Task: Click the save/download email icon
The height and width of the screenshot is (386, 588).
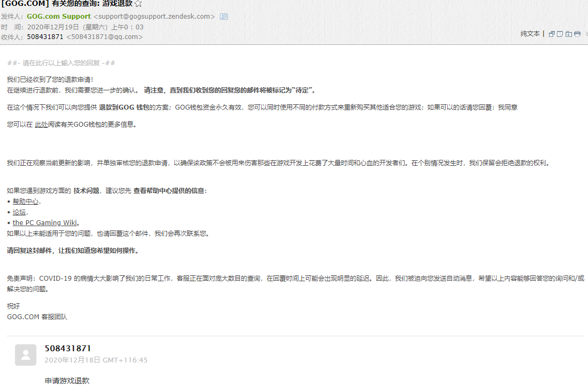Action: (569, 34)
